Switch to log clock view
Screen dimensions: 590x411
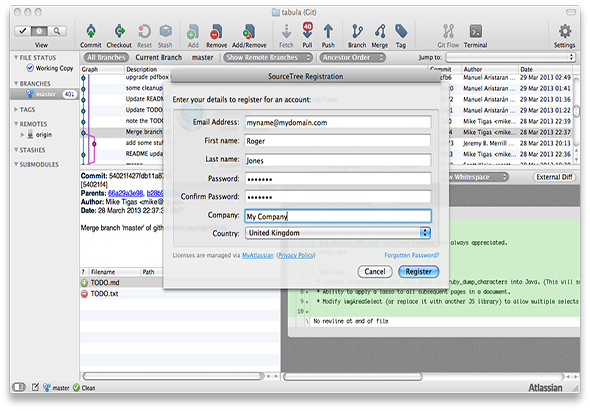click(39, 31)
